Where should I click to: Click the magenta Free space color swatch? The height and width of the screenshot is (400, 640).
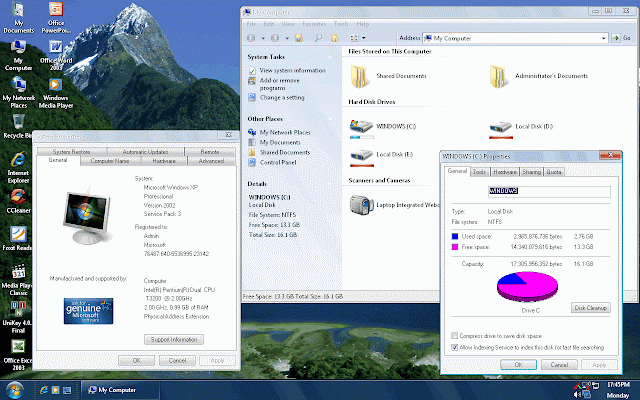[x=455, y=247]
